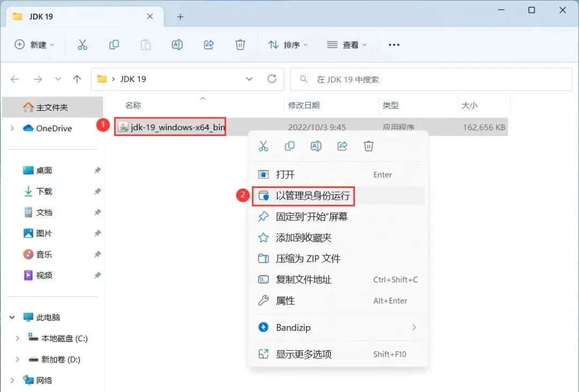Pin icon next to 文档
This screenshot has width=579, height=392.
97,213
